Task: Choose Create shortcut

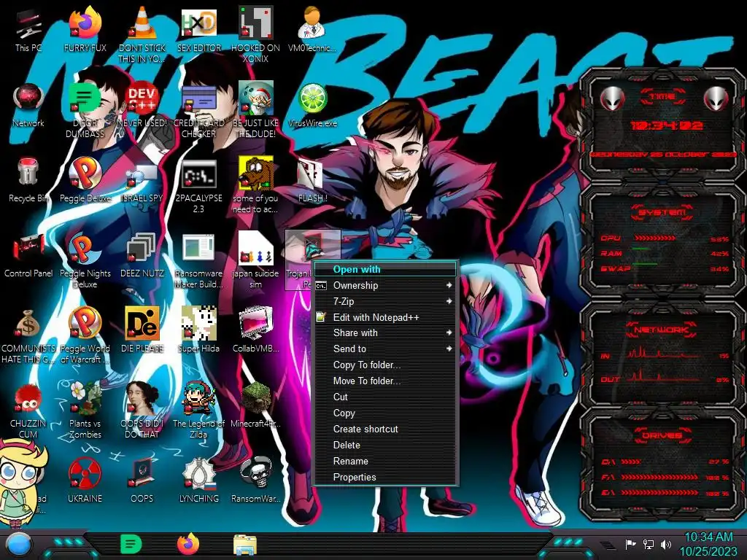Action: click(385, 429)
